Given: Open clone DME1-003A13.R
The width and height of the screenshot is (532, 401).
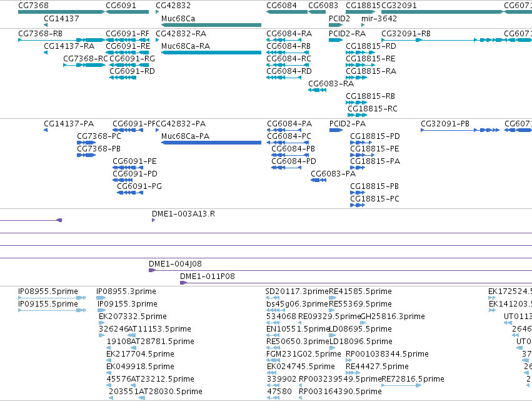Looking at the screenshot, I should click(x=183, y=214).
